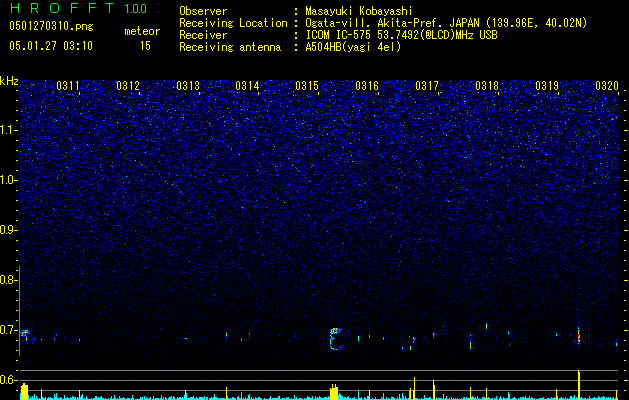The height and width of the screenshot is (400, 629).
Task: Click the version number 1.0.0
Action: point(135,8)
